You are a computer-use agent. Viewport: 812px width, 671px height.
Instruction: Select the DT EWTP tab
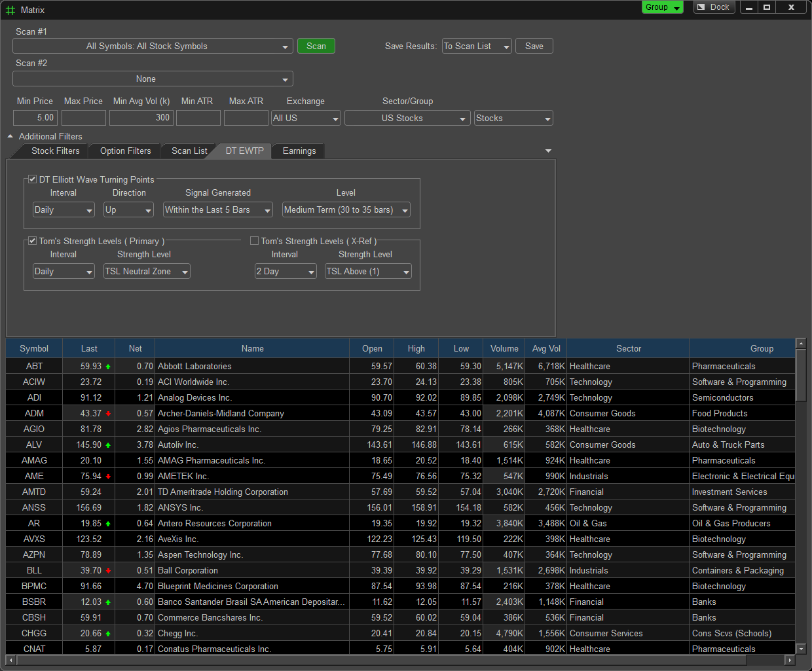(244, 151)
